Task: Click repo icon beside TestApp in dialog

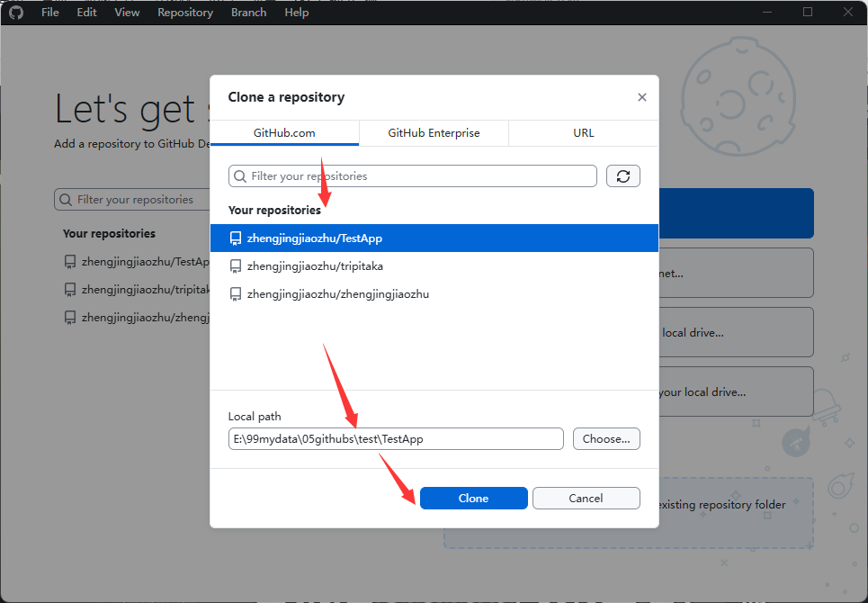Action: pos(236,238)
